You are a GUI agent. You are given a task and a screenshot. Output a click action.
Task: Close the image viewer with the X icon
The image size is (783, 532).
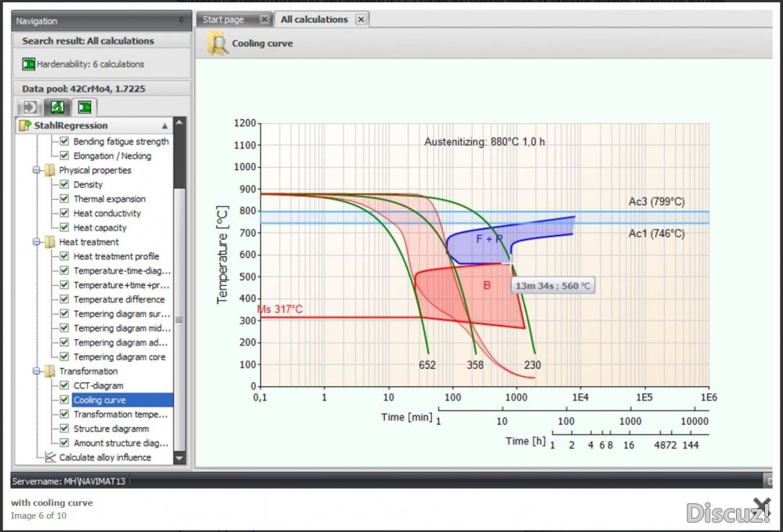tap(762, 505)
